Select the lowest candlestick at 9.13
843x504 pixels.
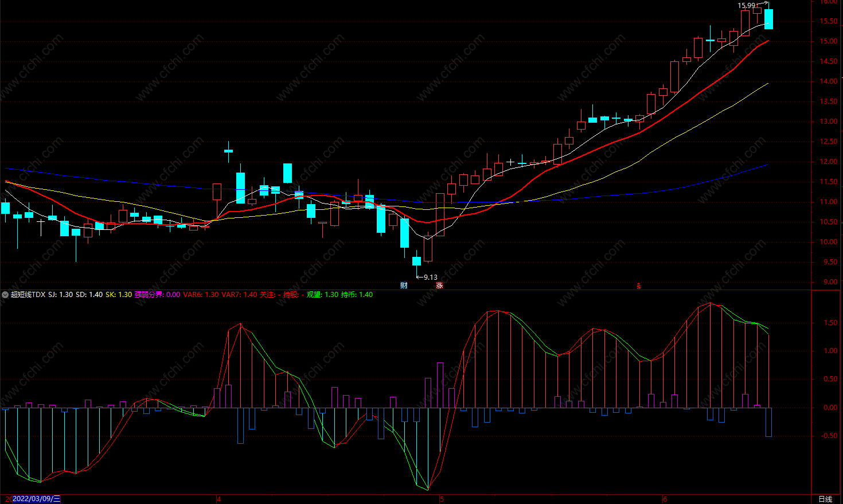click(416, 261)
